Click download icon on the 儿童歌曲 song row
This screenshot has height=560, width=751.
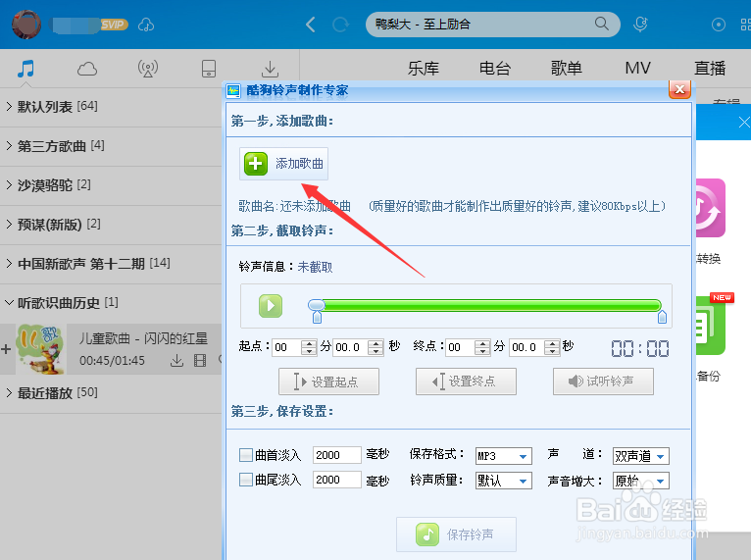[x=176, y=360]
